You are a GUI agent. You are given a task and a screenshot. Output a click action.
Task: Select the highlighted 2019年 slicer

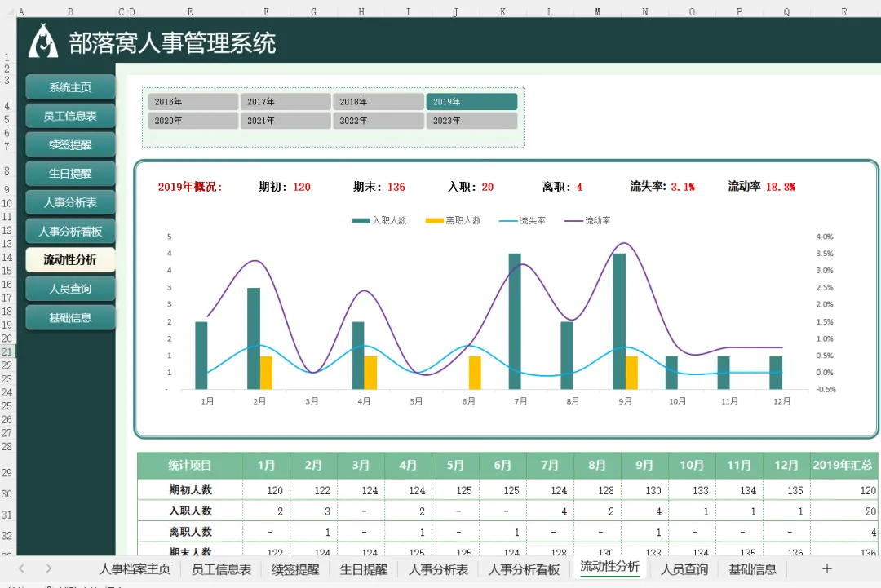point(471,102)
